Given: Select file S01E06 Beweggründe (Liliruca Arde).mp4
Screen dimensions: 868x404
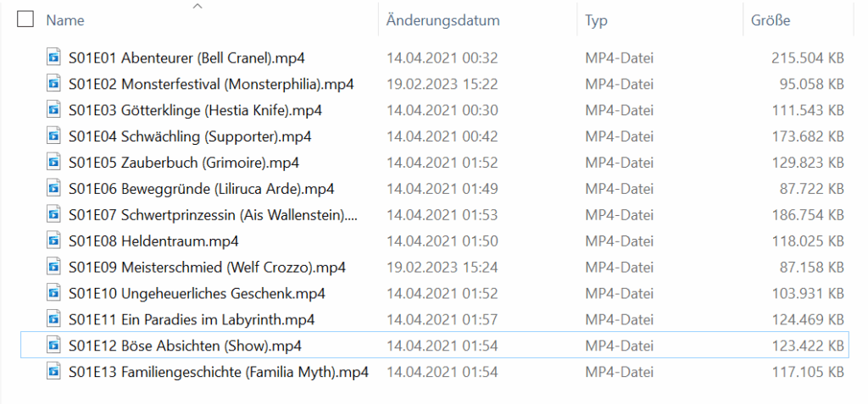Looking at the screenshot, I should coord(202,189).
